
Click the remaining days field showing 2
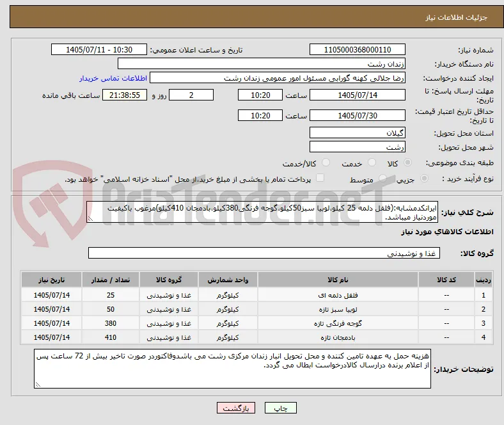coord(191,95)
